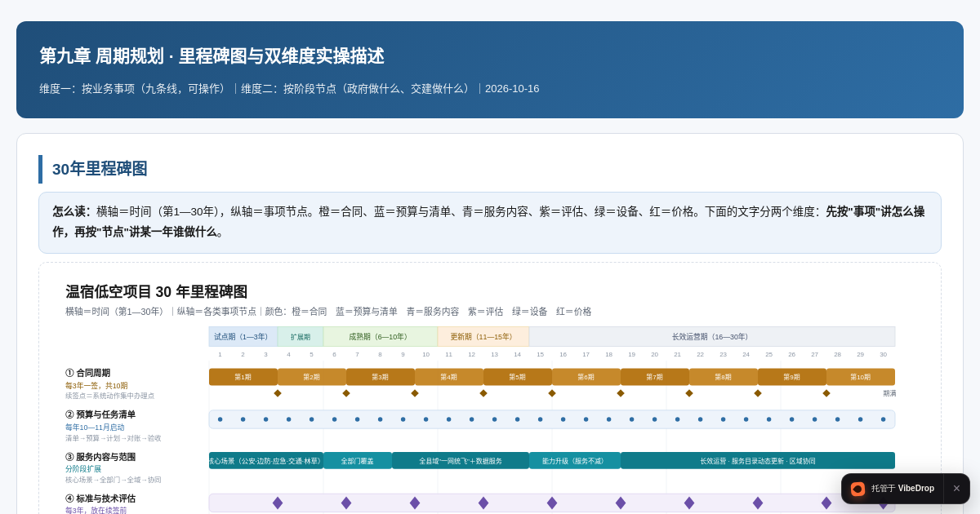Select the 试点期（1—3年） phase band
This screenshot has width=980, height=514.
[x=243, y=337]
